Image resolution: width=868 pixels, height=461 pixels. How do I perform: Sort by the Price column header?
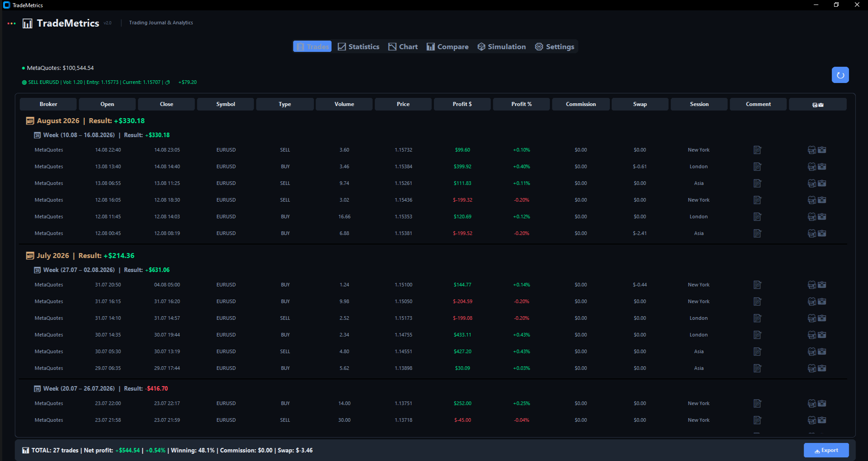403,104
